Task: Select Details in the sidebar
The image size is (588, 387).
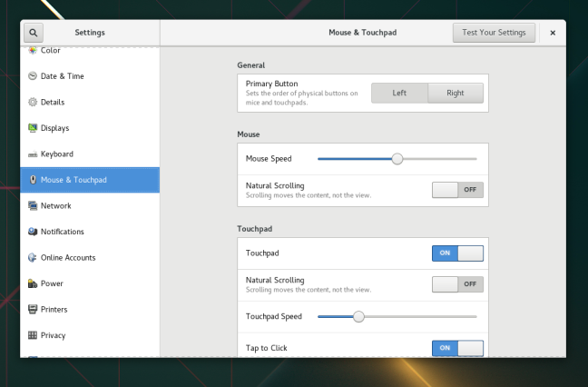Action: pyautogui.click(x=90, y=102)
